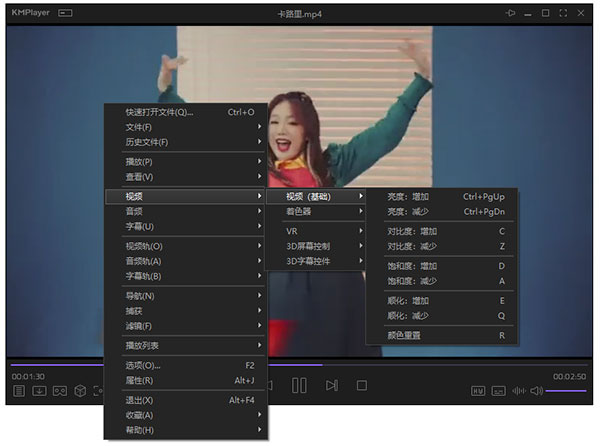Pause the video playback
This screenshot has width=600, height=446.
click(299, 386)
